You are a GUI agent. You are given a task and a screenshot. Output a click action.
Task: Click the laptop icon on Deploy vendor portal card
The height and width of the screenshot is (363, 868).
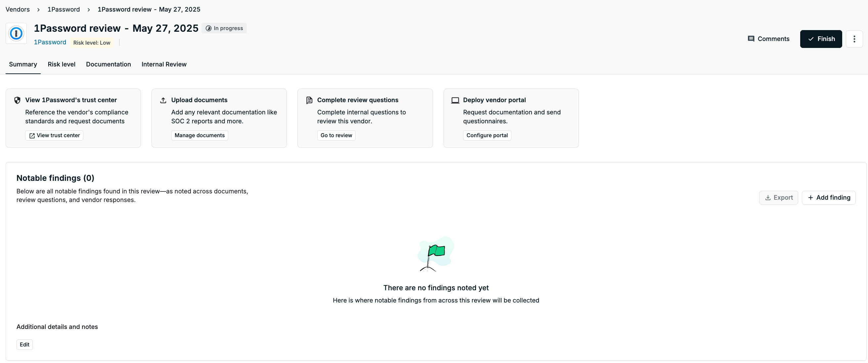click(455, 100)
